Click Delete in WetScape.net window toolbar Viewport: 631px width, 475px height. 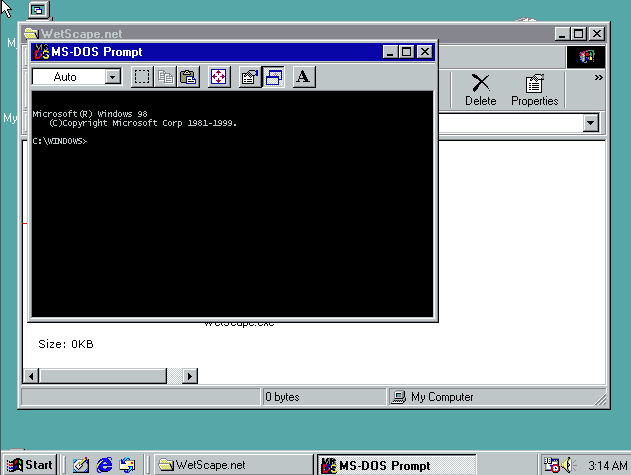tap(480, 90)
